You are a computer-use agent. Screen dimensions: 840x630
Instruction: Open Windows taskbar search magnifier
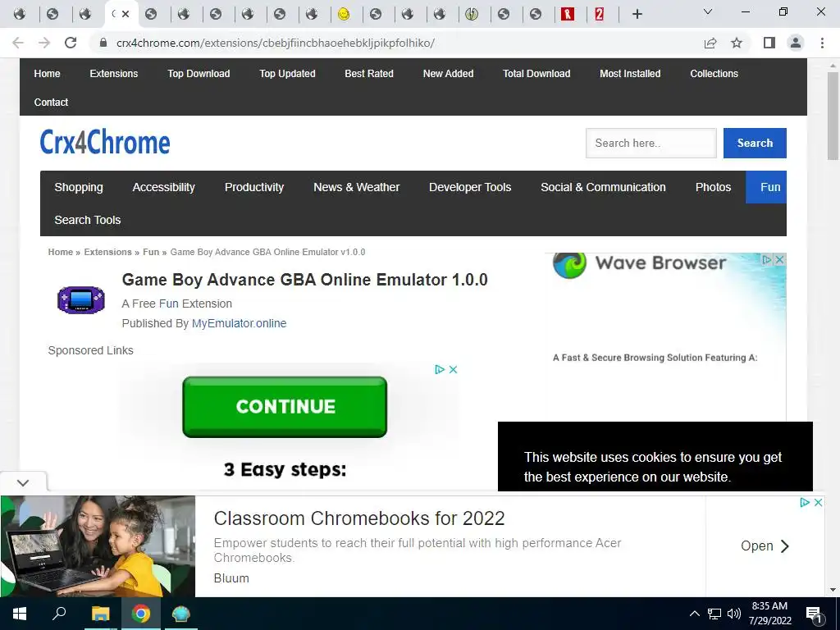click(59, 614)
